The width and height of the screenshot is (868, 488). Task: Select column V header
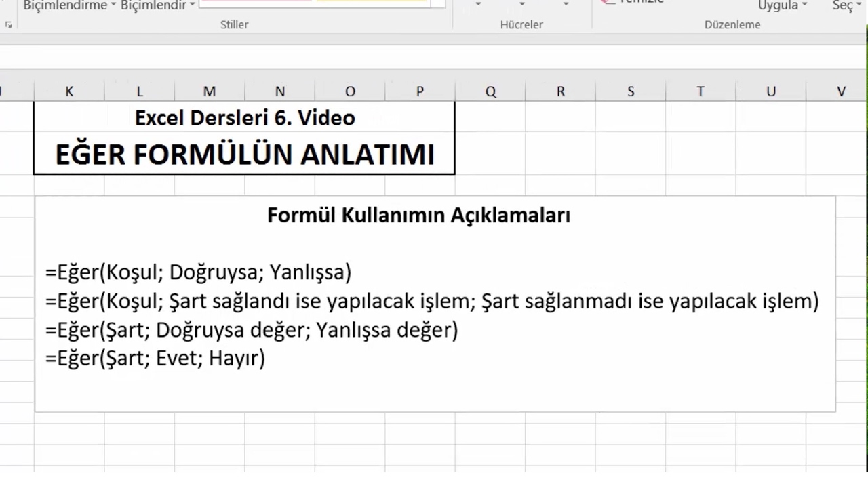[x=841, y=91]
